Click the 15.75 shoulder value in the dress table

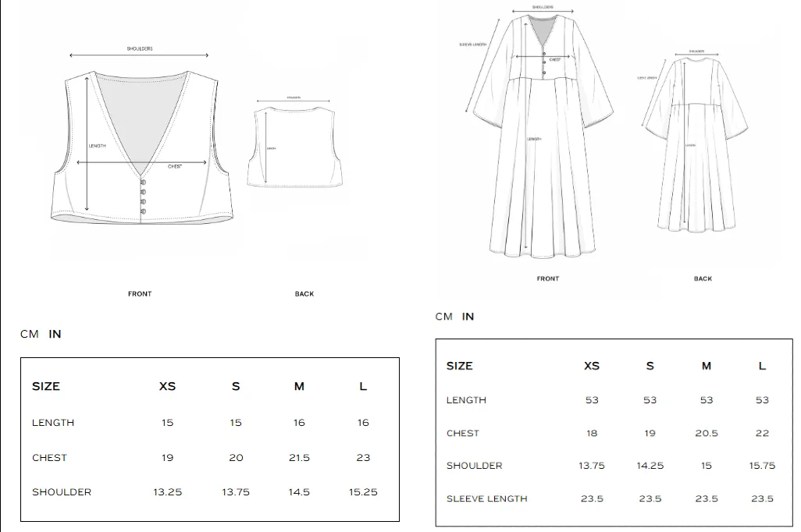point(762,466)
